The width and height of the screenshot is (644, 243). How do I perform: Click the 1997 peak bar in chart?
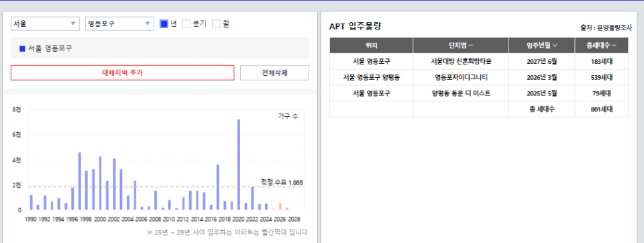click(80, 181)
